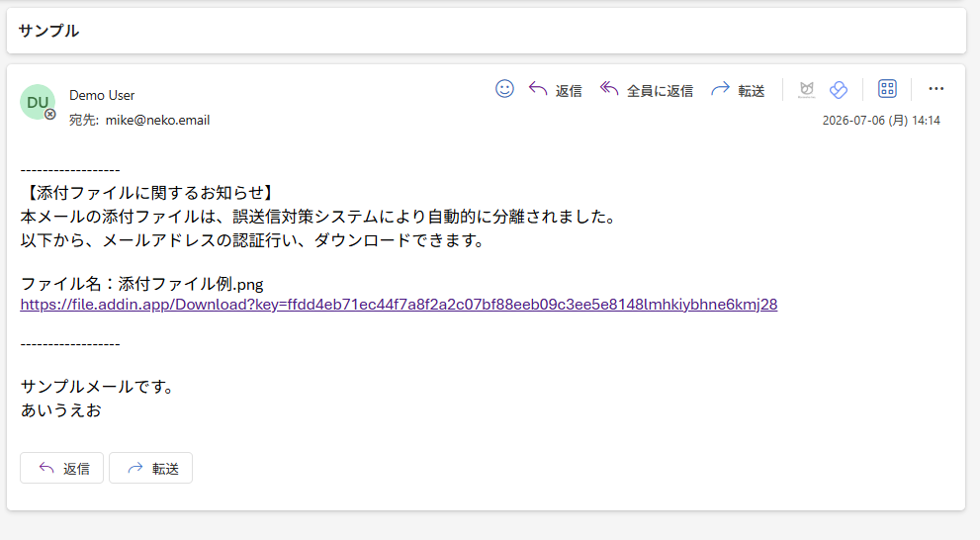Click the bottom 返信 reply button
Image resolution: width=980 pixels, height=540 pixels.
62,468
